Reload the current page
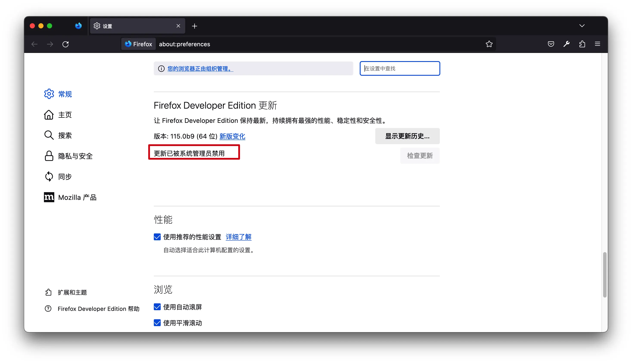This screenshot has height=364, width=632. [x=65, y=44]
